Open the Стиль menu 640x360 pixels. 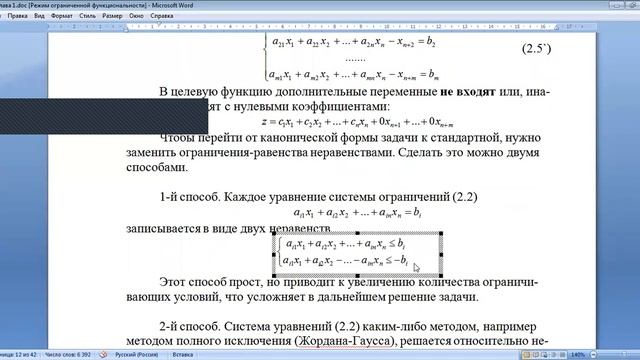click(87, 16)
